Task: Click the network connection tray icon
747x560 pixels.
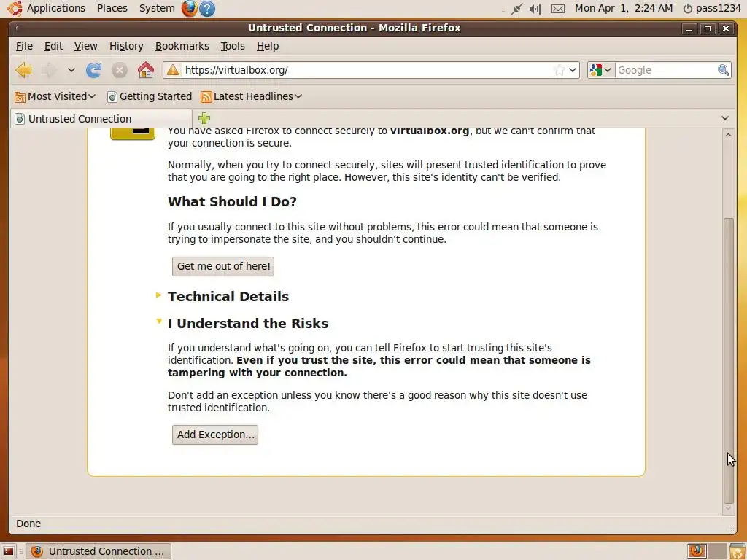Action: (x=516, y=9)
